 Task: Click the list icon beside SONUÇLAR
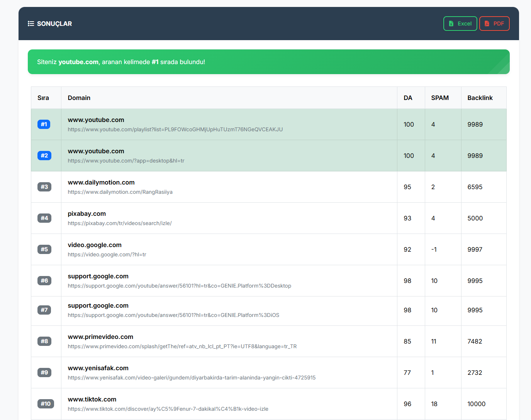(31, 24)
